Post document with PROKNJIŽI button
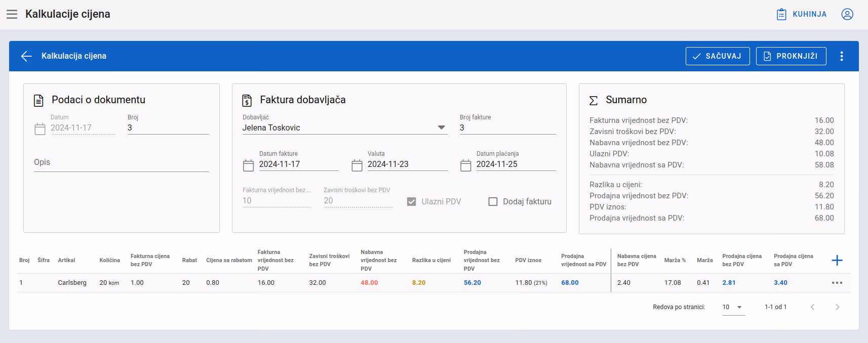Viewport: 868px width, 343px height. click(791, 56)
